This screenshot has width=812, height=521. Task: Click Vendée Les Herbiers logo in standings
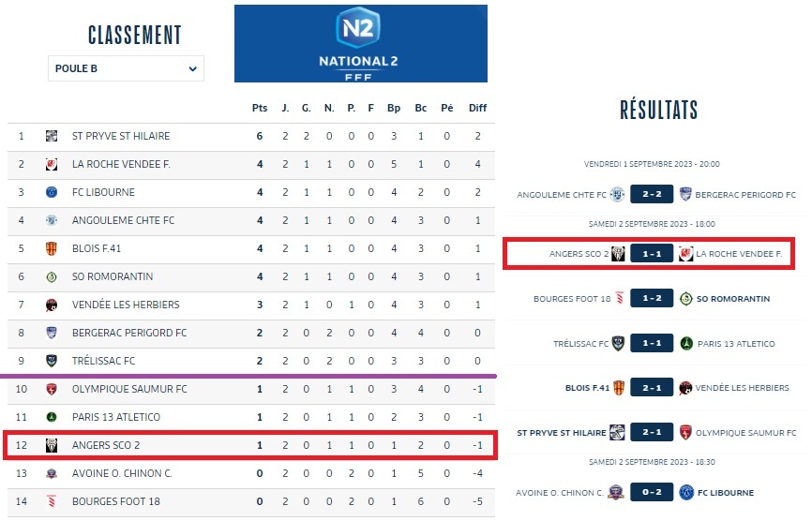pyautogui.click(x=52, y=305)
